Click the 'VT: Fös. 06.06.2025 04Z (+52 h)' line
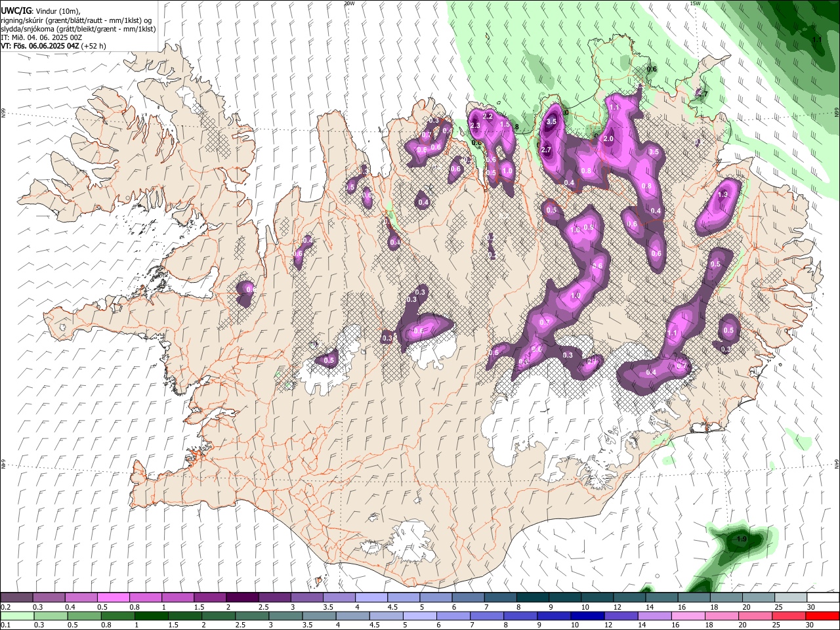This screenshot has width=840, height=630. click(x=54, y=46)
